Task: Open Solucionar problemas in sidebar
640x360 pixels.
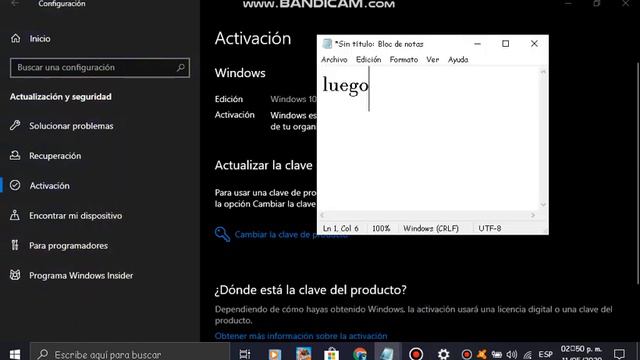Action: point(71,126)
